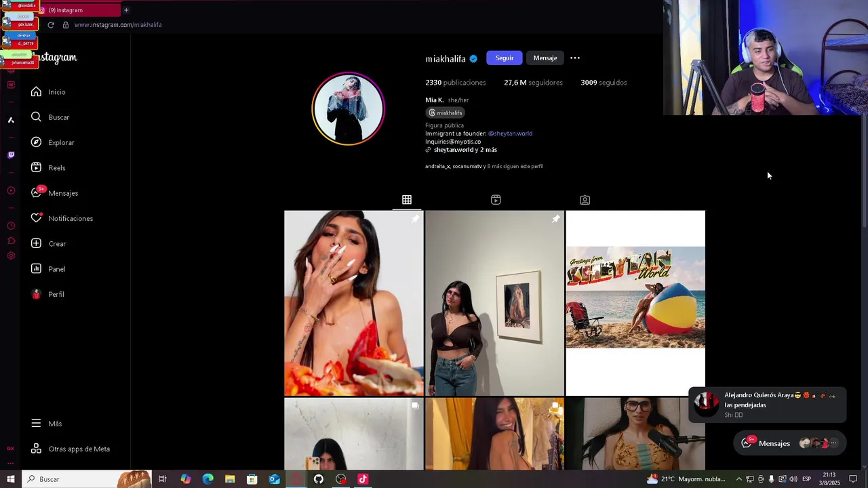The width and height of the screenshot is (868, 488).
Task: Click the verified badge next to miakhalifa
Action: pyautogui.click(x=473, y=59)
